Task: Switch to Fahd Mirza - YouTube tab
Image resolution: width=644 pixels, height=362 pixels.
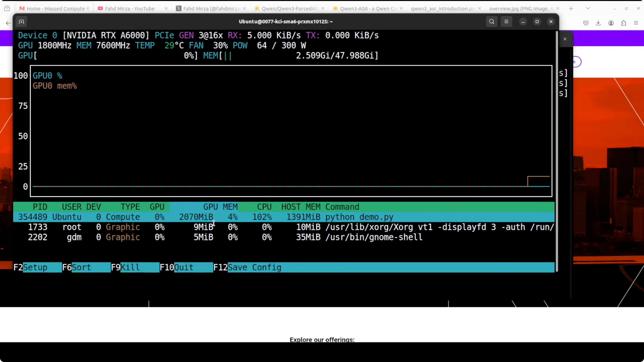Action: click(x=129, y=9)
